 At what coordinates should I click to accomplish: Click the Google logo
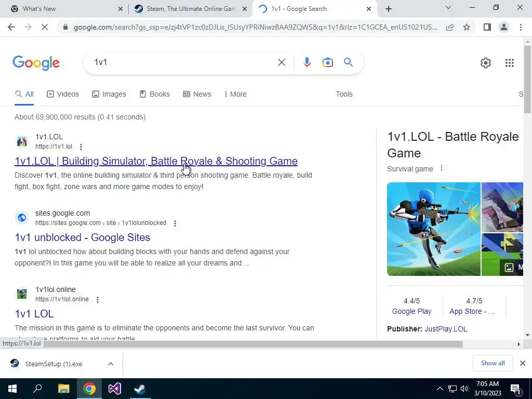[36, 63]
